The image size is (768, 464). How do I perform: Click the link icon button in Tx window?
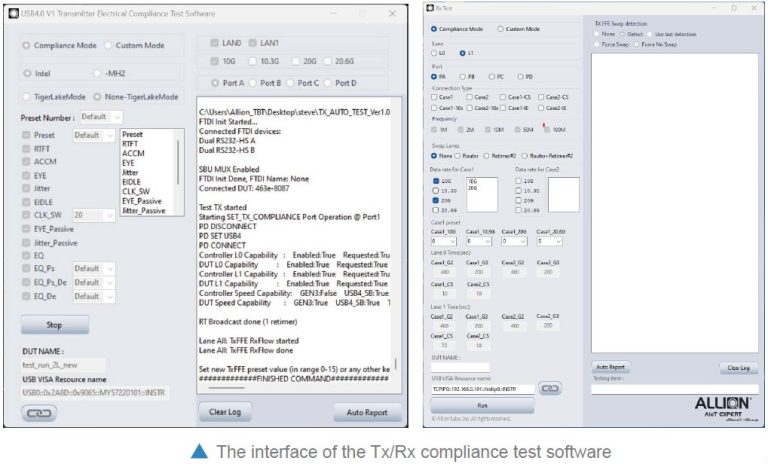tap(41, 412)
